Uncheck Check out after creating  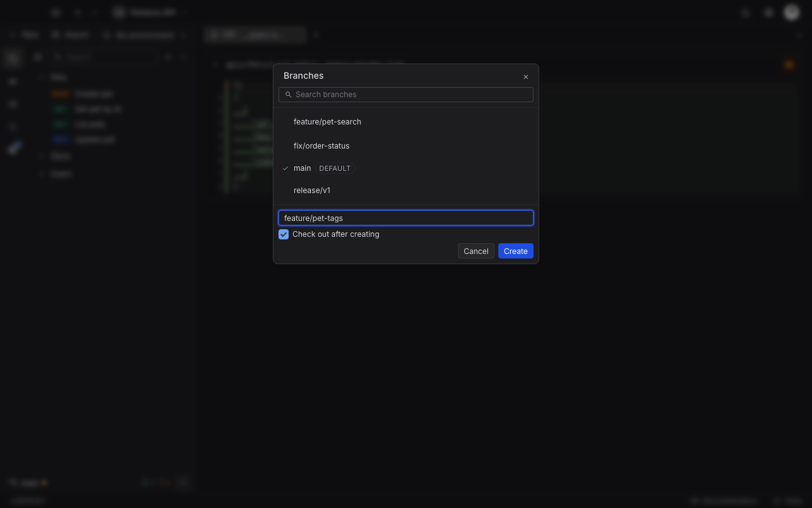pos(284,234)
